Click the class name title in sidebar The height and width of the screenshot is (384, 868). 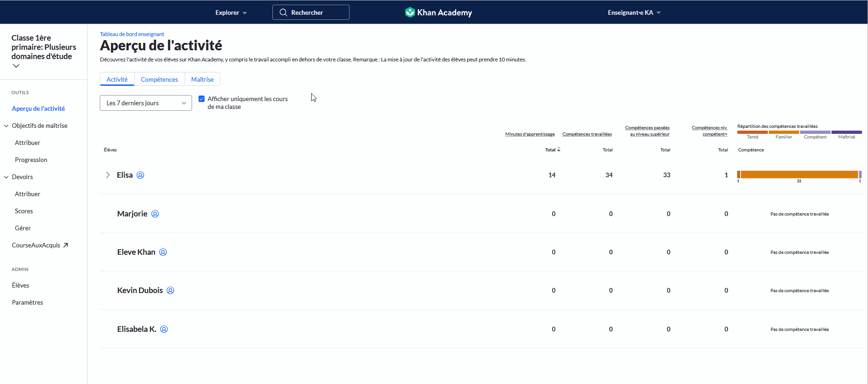coord(44,47)
